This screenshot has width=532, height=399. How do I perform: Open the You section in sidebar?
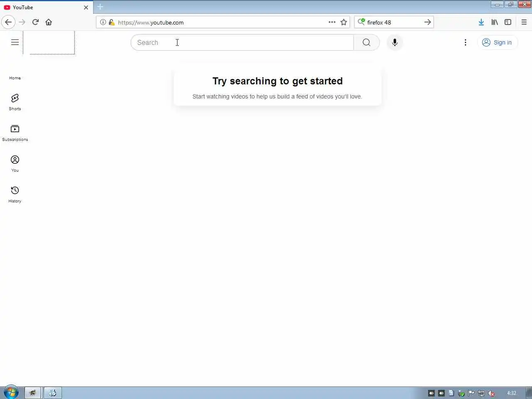[x=15, y=164]
